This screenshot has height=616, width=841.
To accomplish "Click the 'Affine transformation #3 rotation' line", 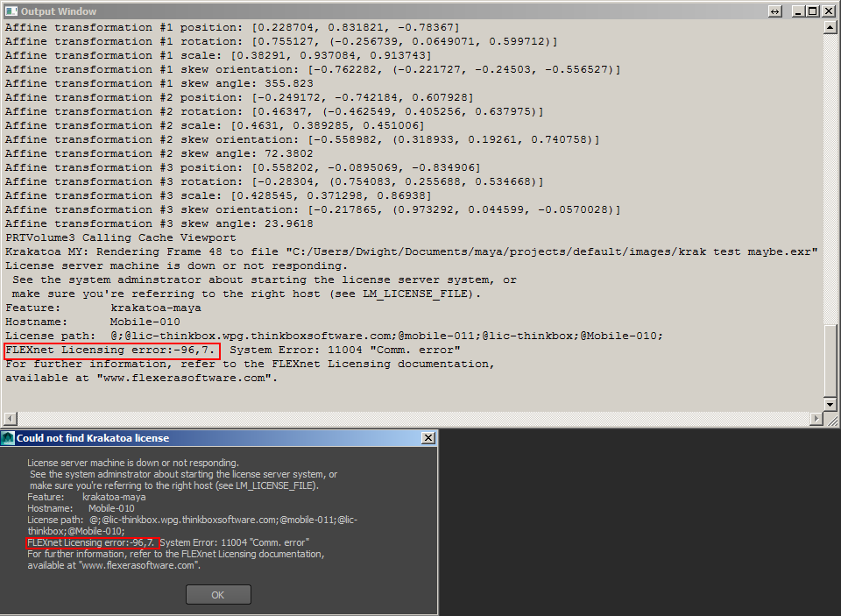I will coord(274,181).
